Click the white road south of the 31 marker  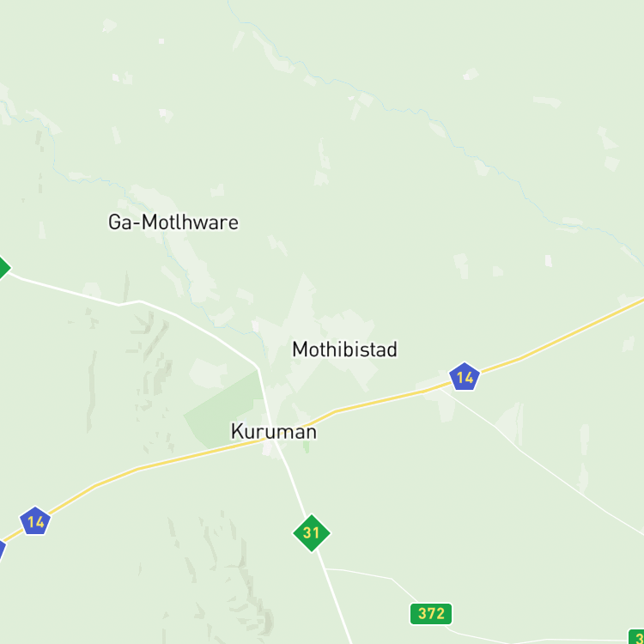(335, 598)
